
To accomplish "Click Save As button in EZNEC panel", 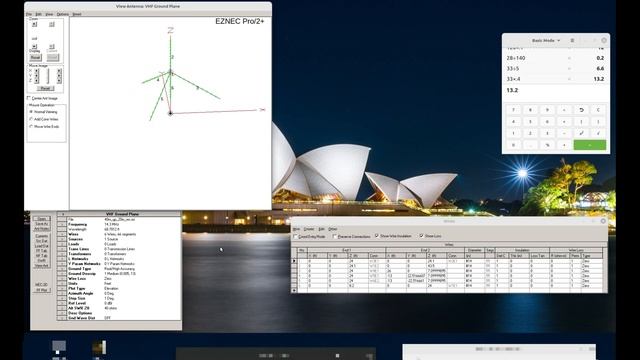I will (42, 224).
